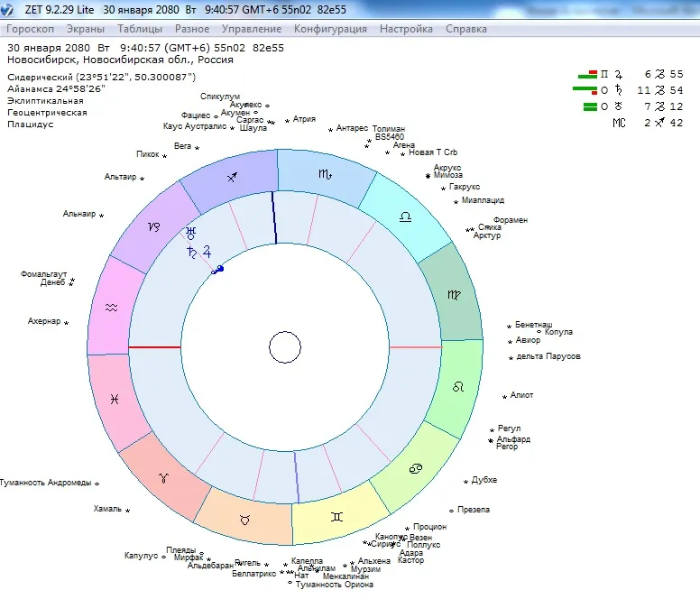Click the Taurus zodiac glyph

pos(245,521)
